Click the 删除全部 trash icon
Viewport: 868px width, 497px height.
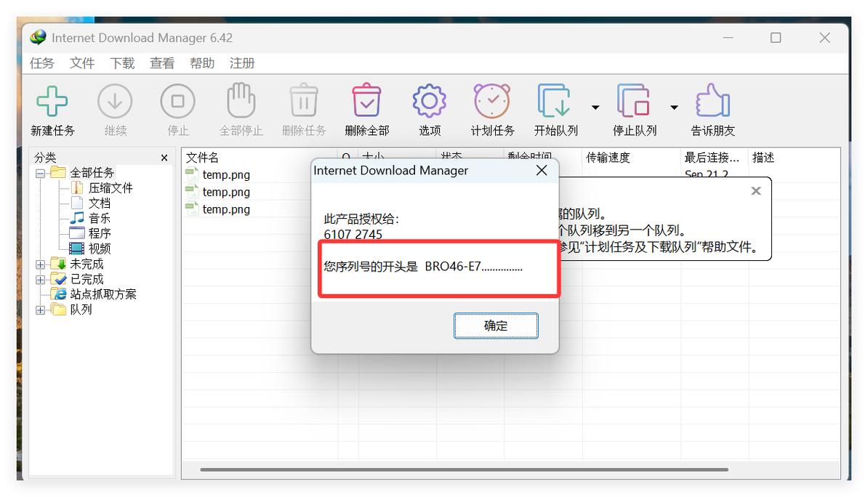click(366, 102)
